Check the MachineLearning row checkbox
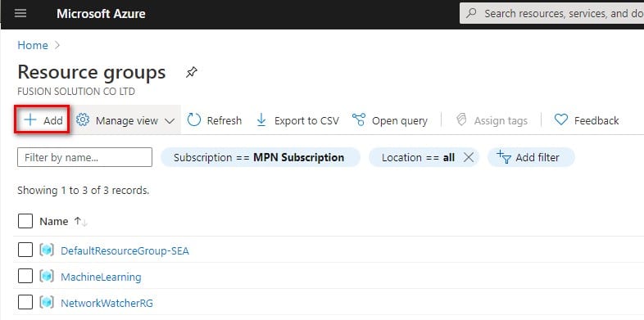 pyautogui.click(x=25, y=276)
